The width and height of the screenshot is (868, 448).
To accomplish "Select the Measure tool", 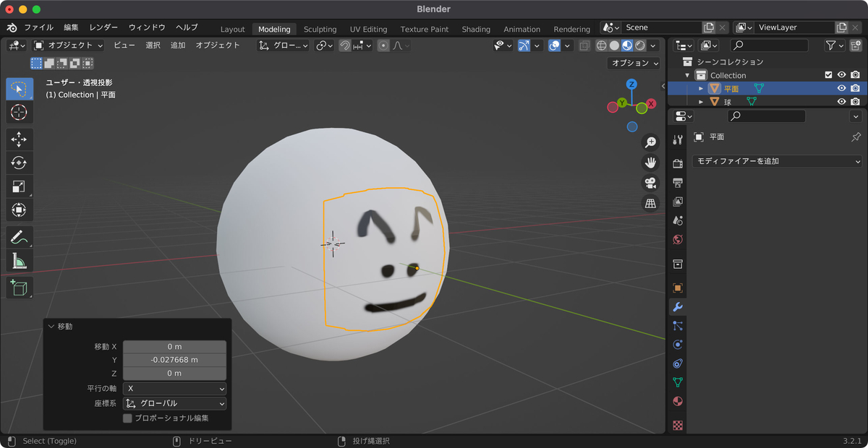I will point(20,261).
